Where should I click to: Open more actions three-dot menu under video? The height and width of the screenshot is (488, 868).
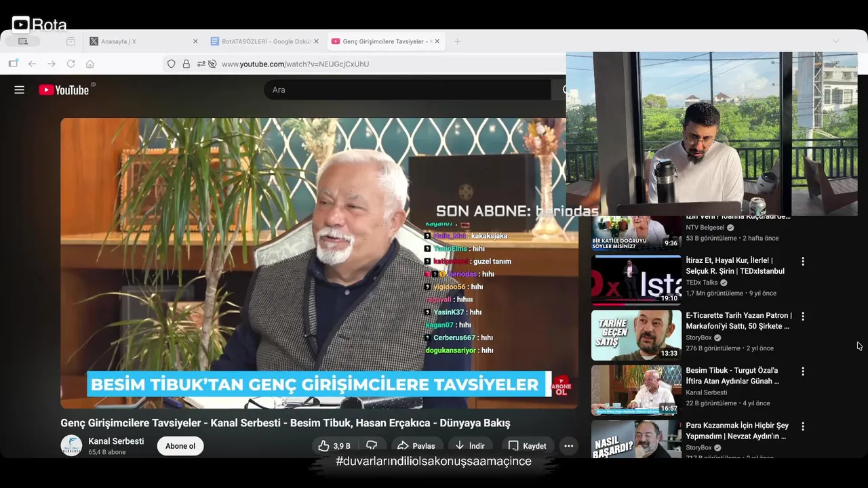coord(568,446)
